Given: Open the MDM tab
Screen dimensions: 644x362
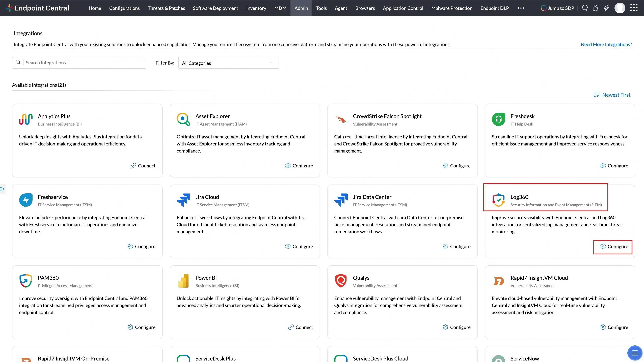Looking at the screenshot, I should tap(280, 8).
